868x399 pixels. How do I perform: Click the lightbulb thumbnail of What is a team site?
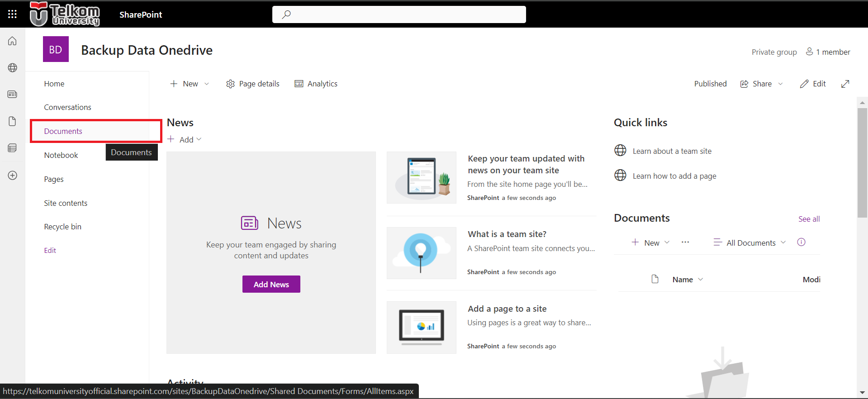pos(422,253)
